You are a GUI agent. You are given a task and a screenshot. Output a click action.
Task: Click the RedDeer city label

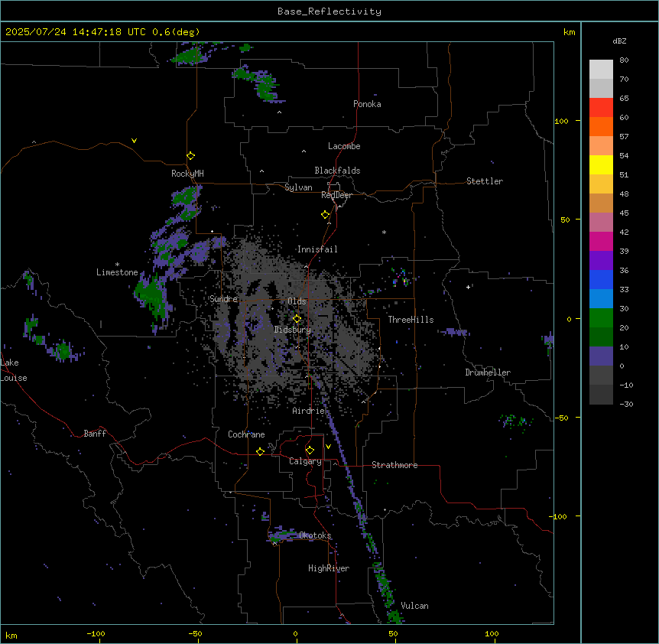click(x=336, y=195)
